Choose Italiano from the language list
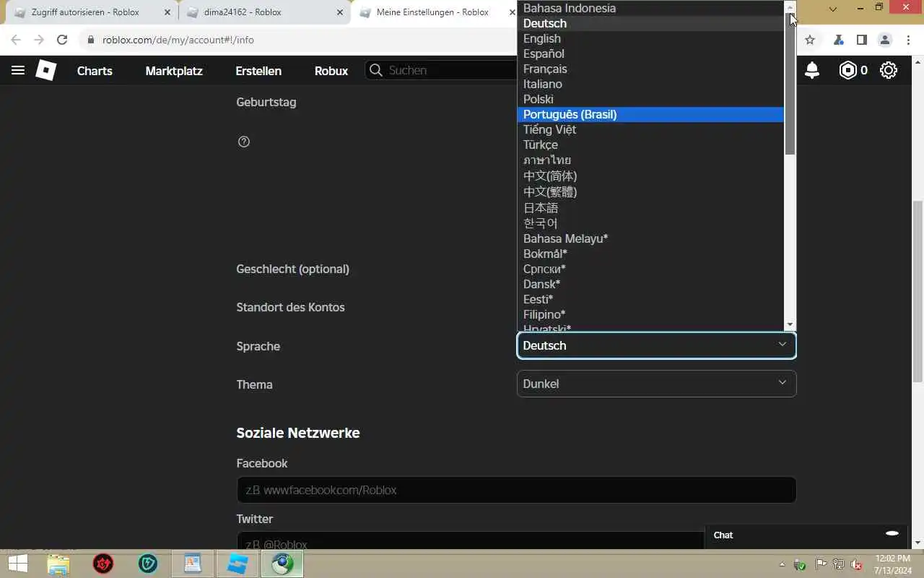The image size is (924, 578). (650, 84)
